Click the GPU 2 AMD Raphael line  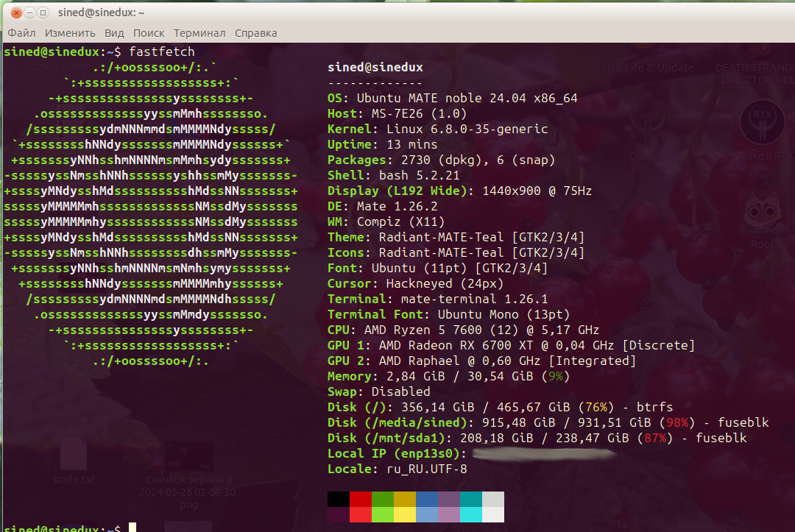[481, 361]
